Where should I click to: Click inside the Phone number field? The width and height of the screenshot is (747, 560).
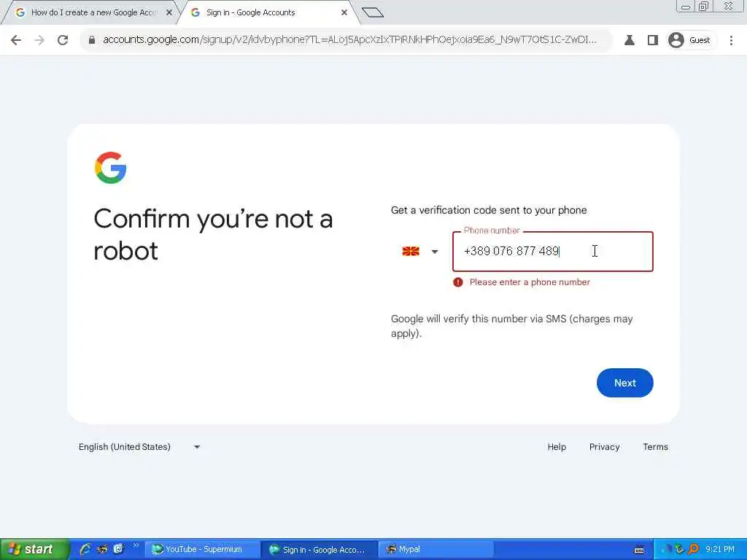coord(553,252)
